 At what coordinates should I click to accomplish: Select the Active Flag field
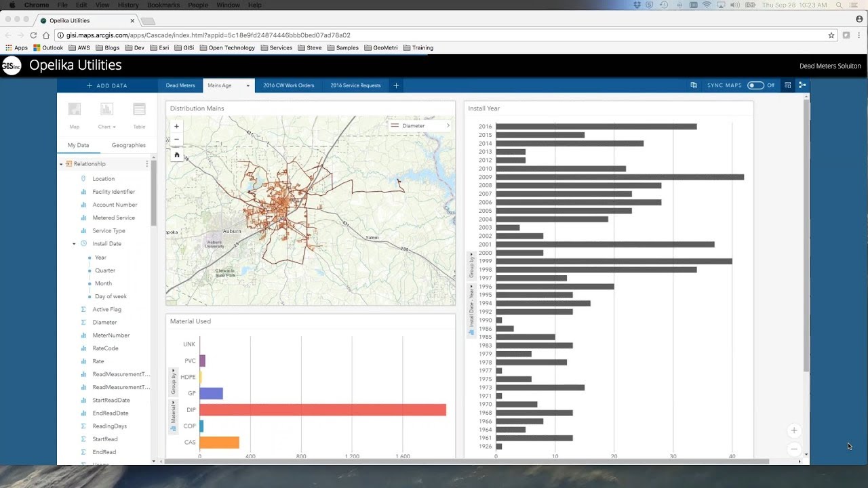pos(106,309)
